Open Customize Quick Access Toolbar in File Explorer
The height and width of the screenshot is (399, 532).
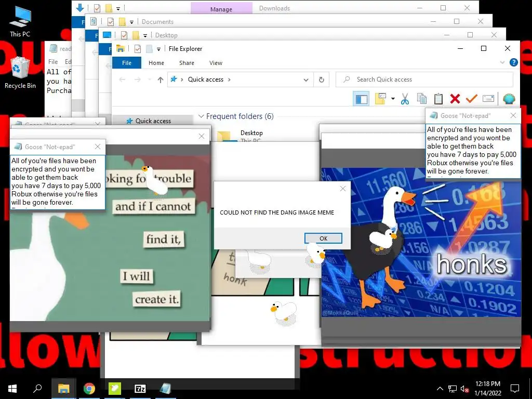pyautogui.click(x=158, y=49)
